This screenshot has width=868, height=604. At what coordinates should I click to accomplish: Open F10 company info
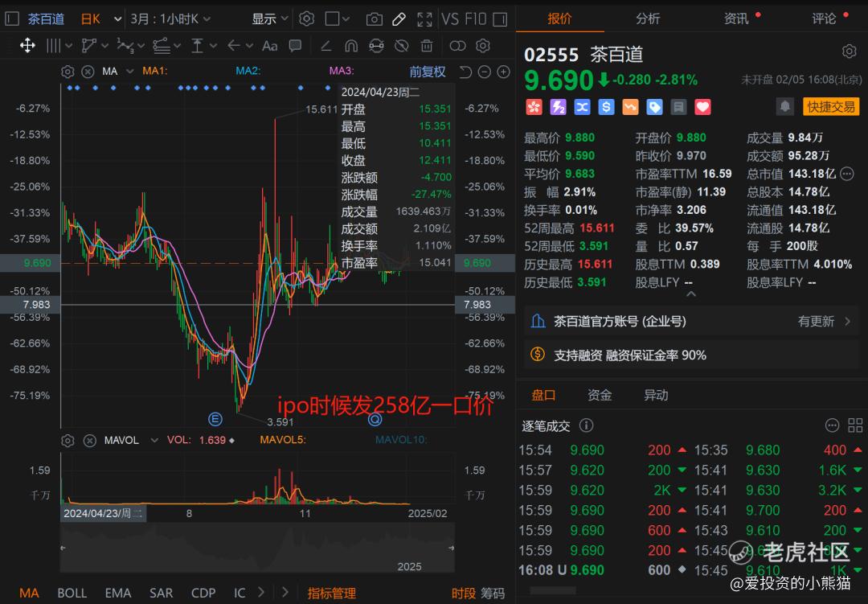pyautogui.click(x=476, y=19)
